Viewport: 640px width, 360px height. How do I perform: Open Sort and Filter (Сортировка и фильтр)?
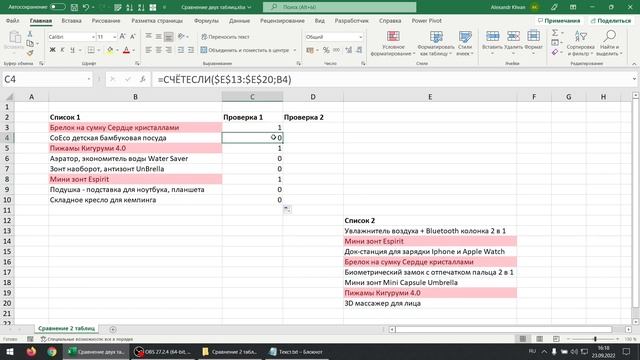580,43
